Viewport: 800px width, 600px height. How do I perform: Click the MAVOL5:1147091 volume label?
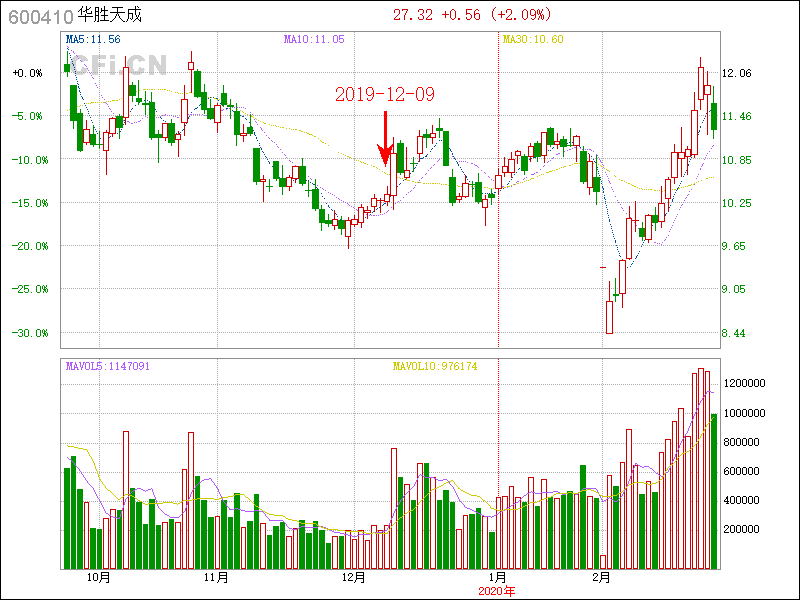point(107,367)
